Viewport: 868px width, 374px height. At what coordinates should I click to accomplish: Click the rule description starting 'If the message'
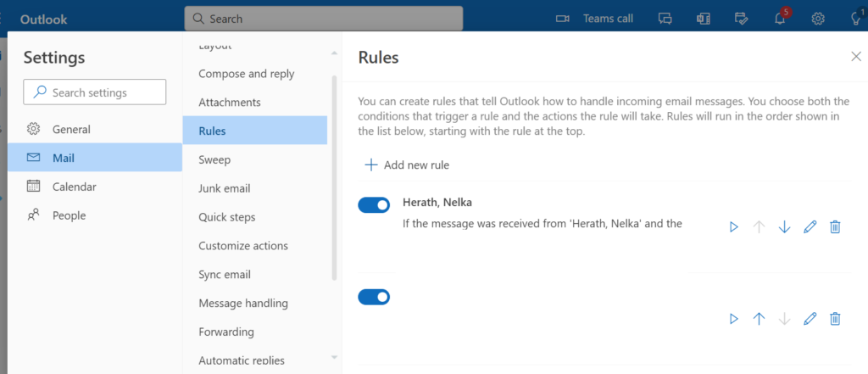click(x=542, y=225)
